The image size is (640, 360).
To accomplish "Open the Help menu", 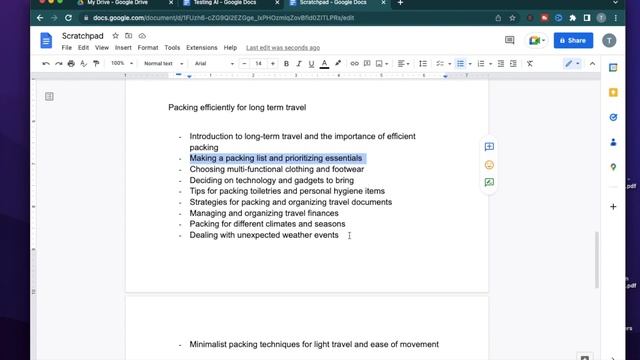I will coord(230,48).
